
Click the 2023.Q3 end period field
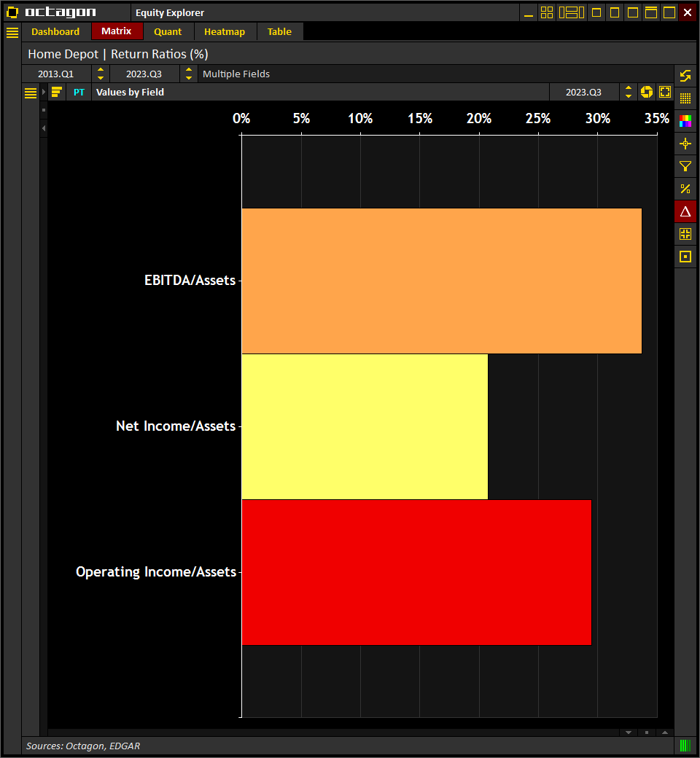click(x=144, y=74)
